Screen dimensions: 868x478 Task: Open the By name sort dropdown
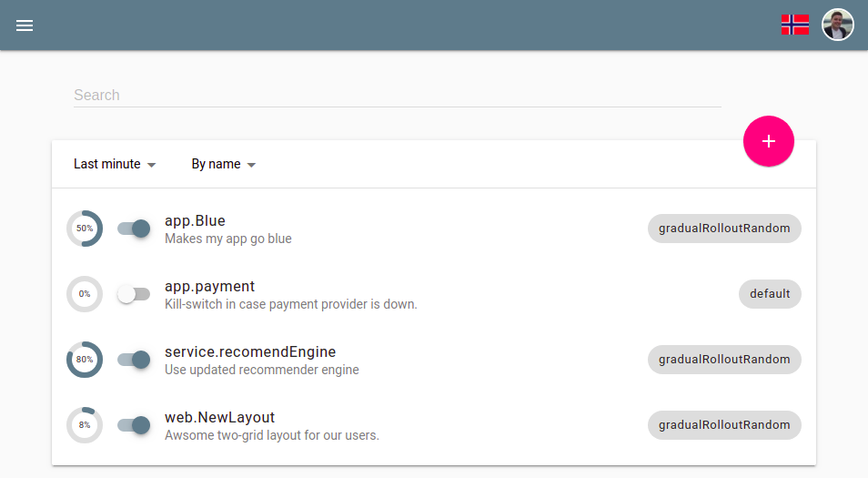tap(223, 165)
